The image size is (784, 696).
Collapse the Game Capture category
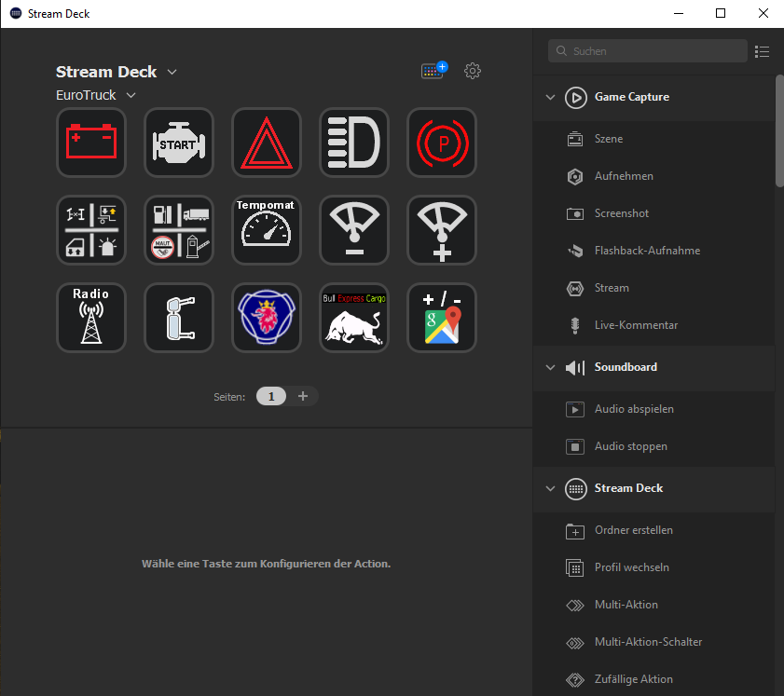point(551,97)
